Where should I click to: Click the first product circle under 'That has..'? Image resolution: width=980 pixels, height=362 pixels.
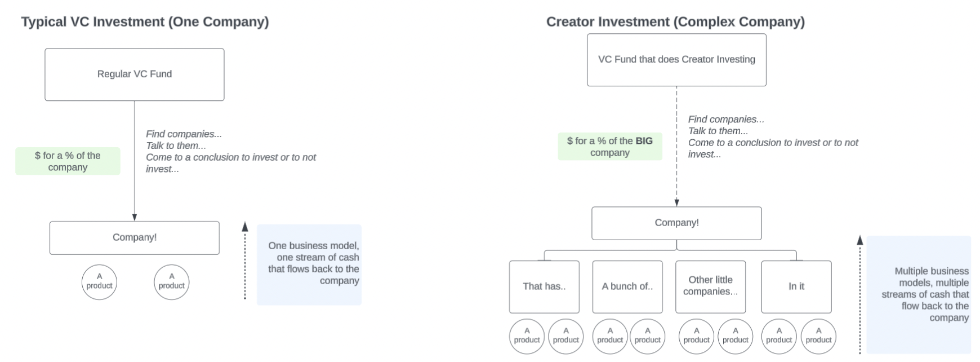click(x=527, y=336)
